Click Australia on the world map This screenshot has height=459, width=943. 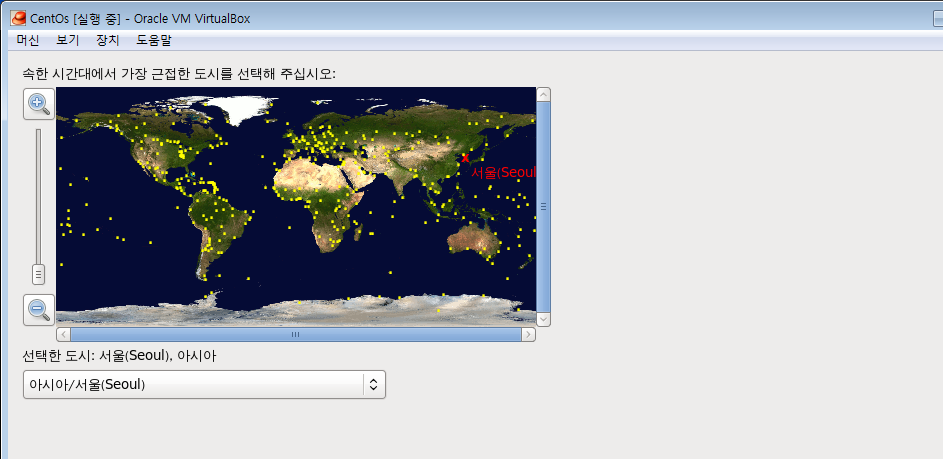pyautogui.click(x=474, y=240)
